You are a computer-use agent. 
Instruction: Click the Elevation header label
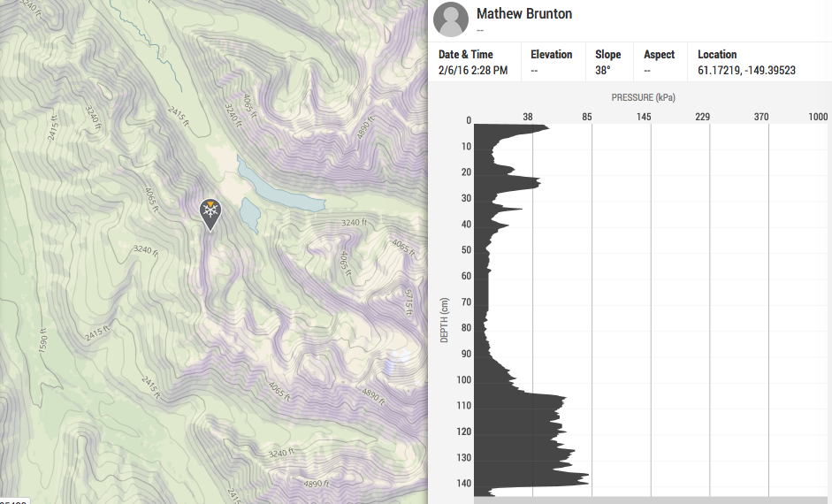coord(552,55)
